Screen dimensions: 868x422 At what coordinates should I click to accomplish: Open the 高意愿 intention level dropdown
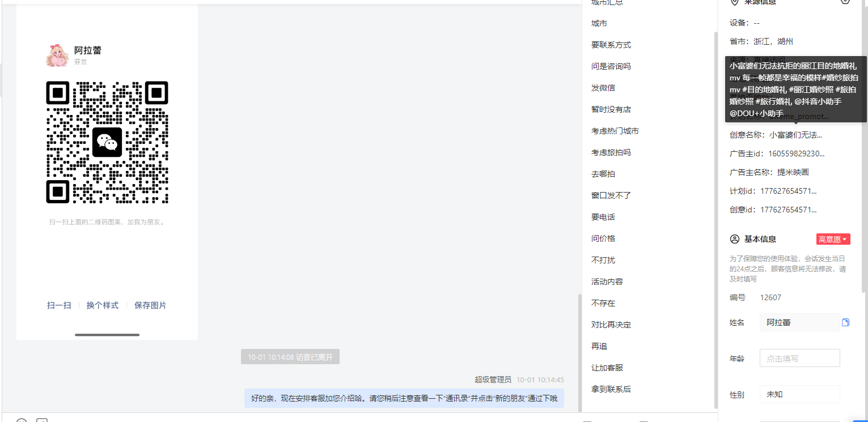tap(833, 239)
